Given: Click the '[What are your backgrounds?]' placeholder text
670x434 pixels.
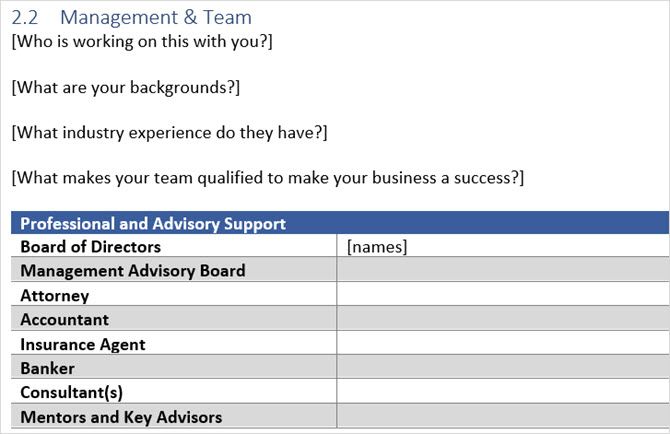Looking at the screenshot, I should coord(125,87).
